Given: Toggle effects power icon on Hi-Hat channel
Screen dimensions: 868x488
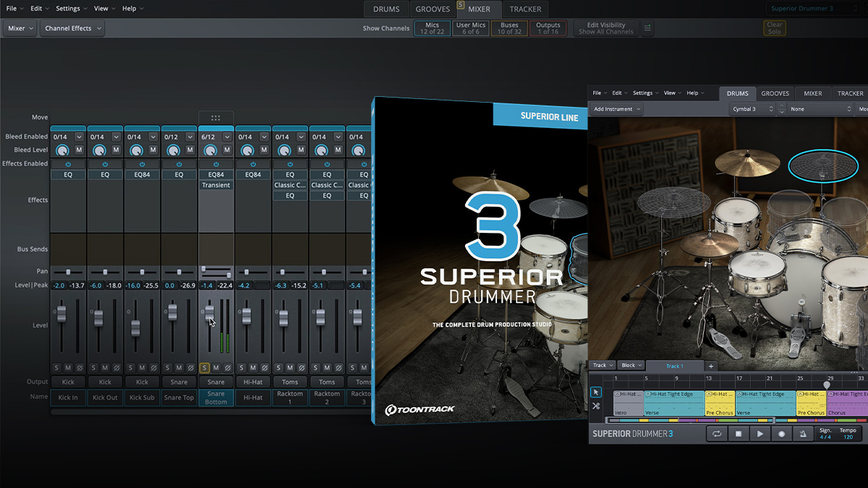Looking at the screenshot, I should [x=252, y=164].
